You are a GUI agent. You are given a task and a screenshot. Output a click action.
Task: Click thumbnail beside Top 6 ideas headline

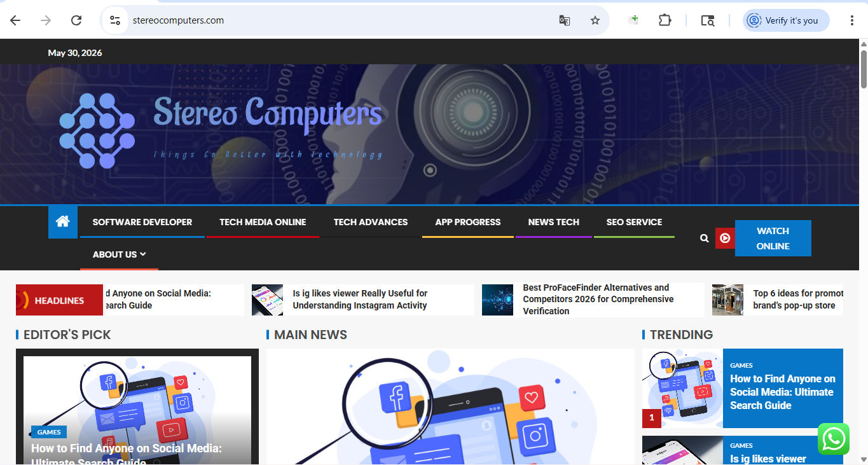pos(727,300)
